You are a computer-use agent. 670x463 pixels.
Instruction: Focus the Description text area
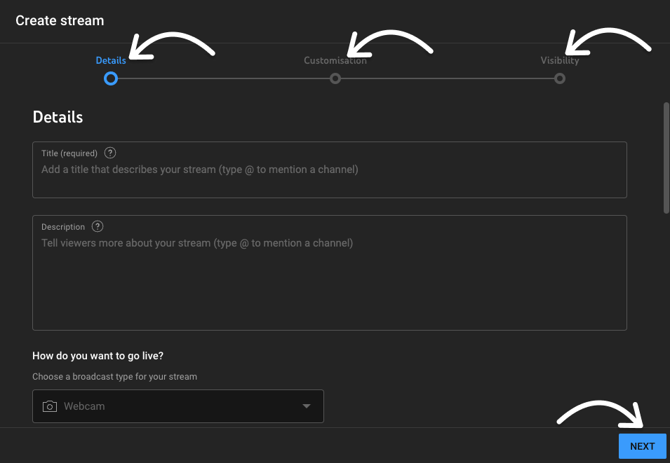(329, 273)
